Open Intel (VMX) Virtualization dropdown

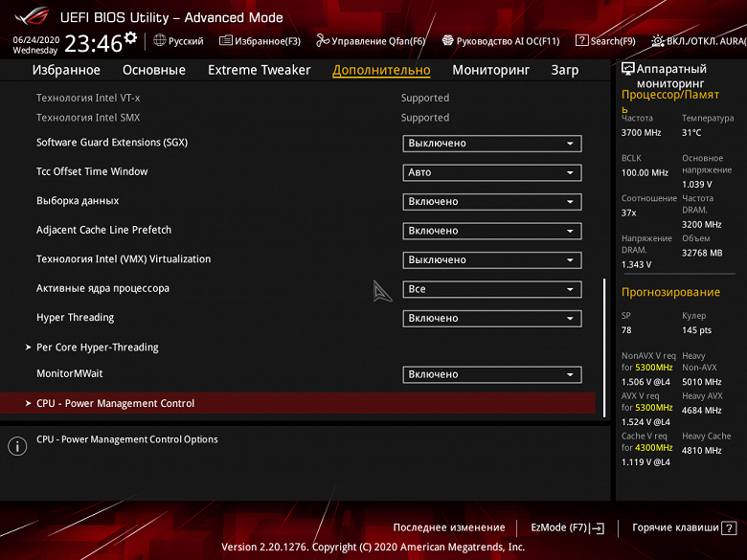click(492, 260)
